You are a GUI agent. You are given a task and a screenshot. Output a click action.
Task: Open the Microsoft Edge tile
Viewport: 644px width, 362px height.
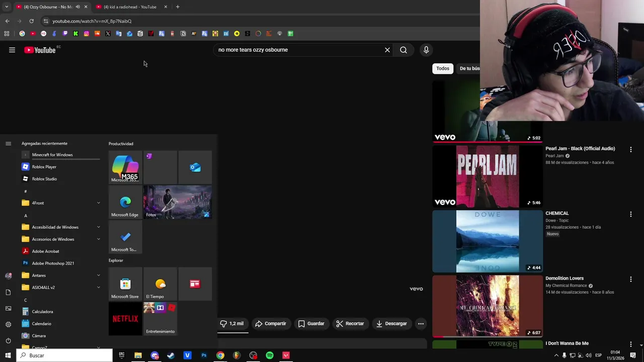coord(125,202)
